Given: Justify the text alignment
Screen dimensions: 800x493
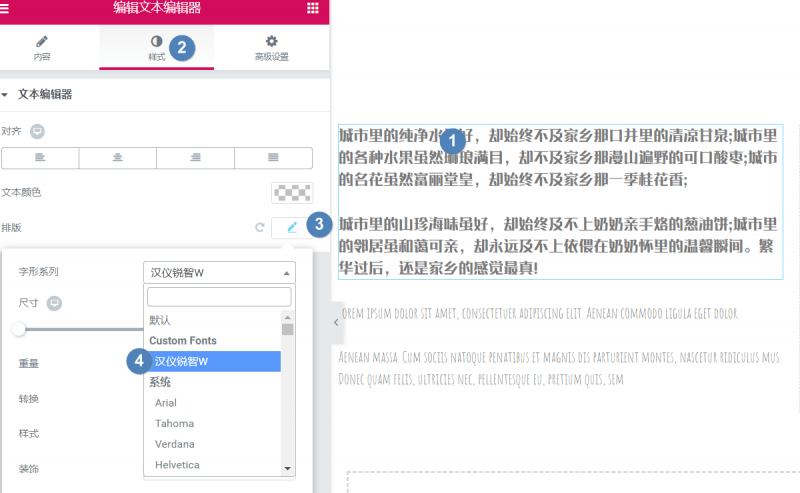Looking at the screenshot, I should pyautogui.click(x=273, y=158).
